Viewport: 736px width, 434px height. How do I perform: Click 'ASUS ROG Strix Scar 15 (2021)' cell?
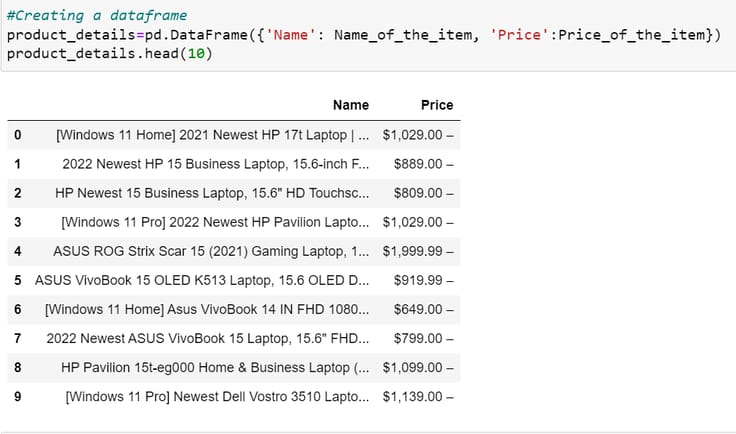(211, 251)
